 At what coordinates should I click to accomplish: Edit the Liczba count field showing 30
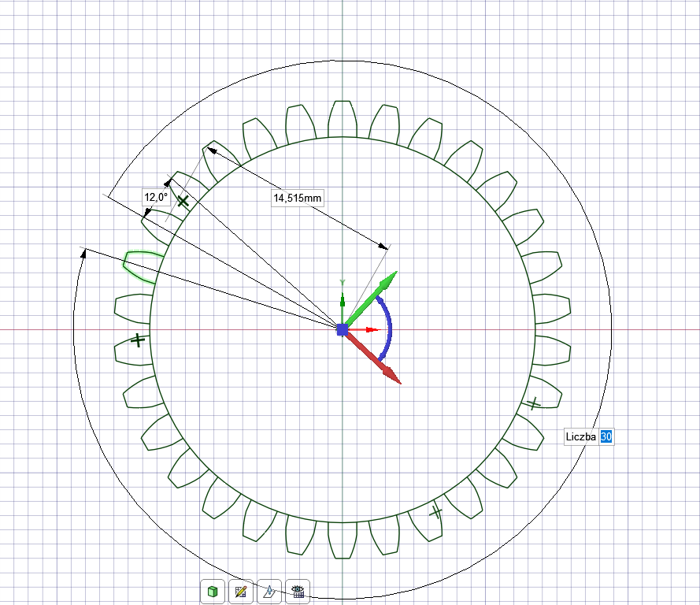click(x=606, y=436)
